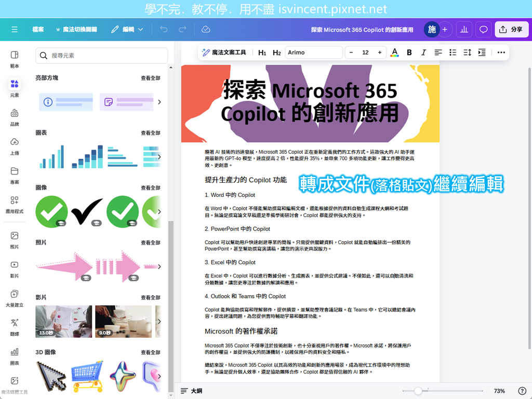Open the 施 user avatar

pos(432,30)
